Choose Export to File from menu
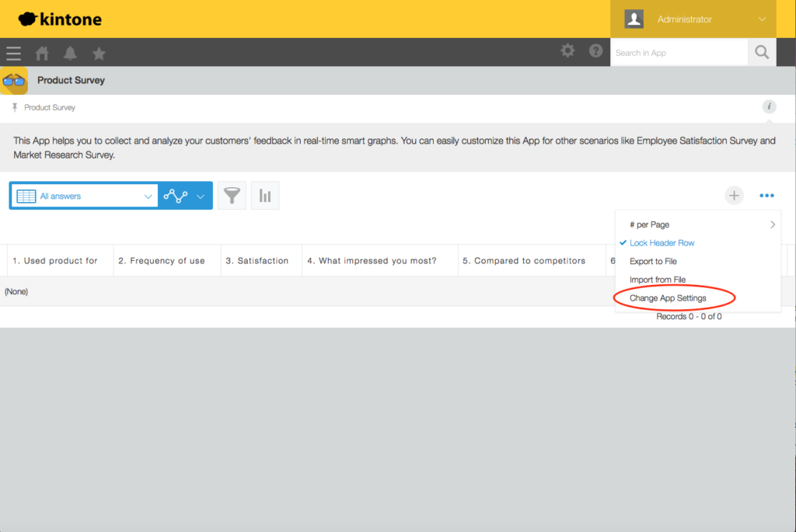The width and height of the screenshot is (796, 532). pos(653,262)
